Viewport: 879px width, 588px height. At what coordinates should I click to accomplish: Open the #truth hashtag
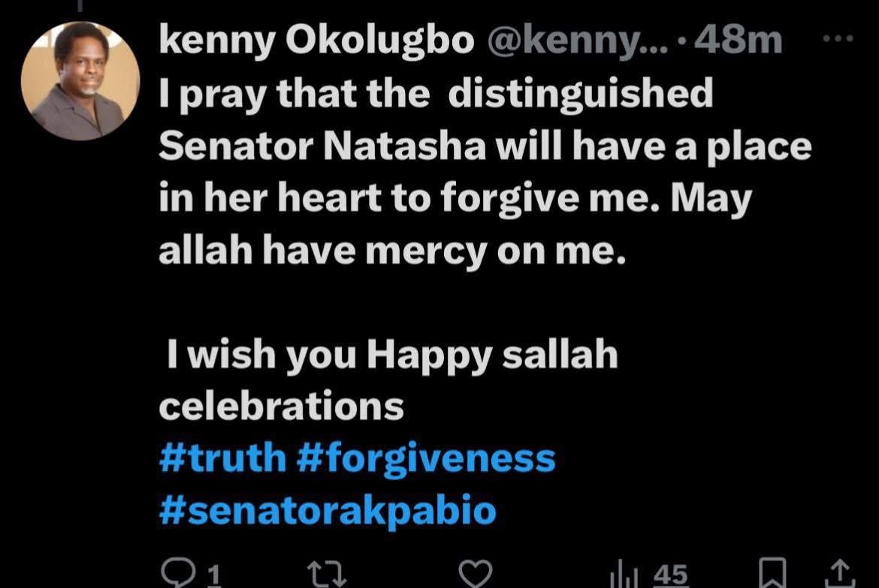(x=222, y=458)
